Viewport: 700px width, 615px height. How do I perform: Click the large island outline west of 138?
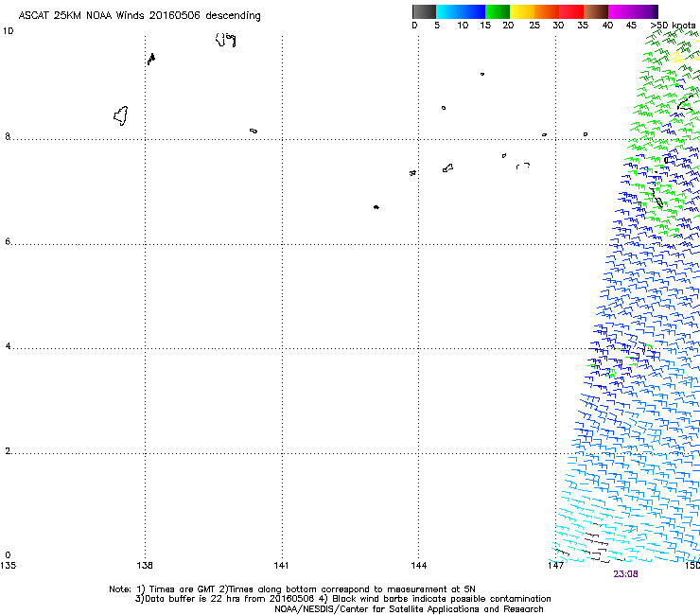click(x=121, y=115)
